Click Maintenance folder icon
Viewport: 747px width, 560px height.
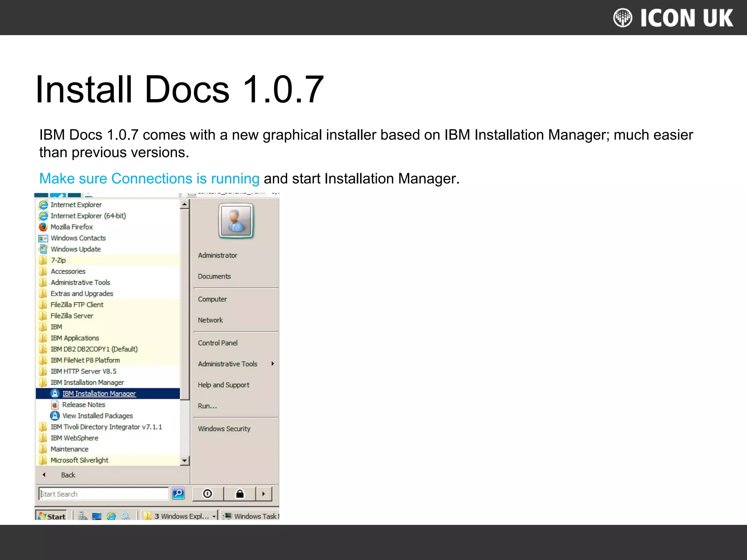pyautogui.click(x=43, y=449)
